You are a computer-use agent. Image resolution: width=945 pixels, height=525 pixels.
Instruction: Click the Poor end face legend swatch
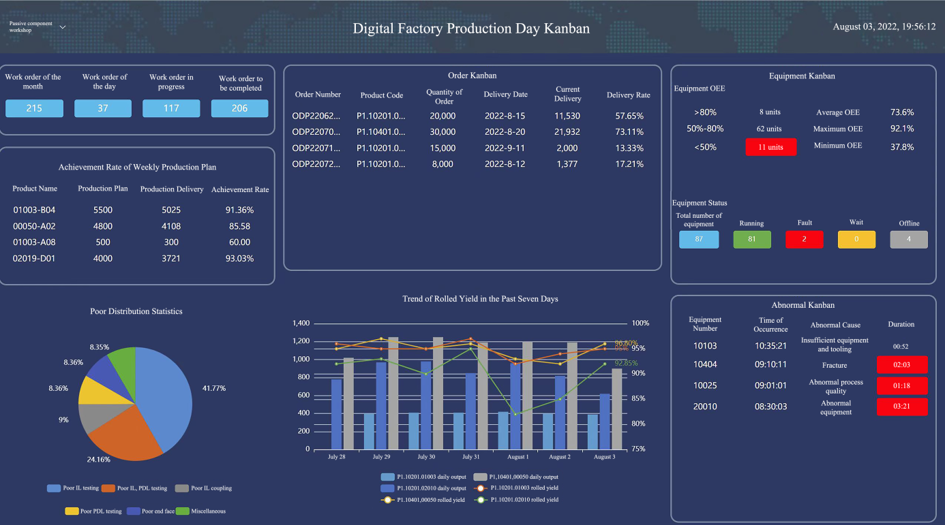[132, 511]
